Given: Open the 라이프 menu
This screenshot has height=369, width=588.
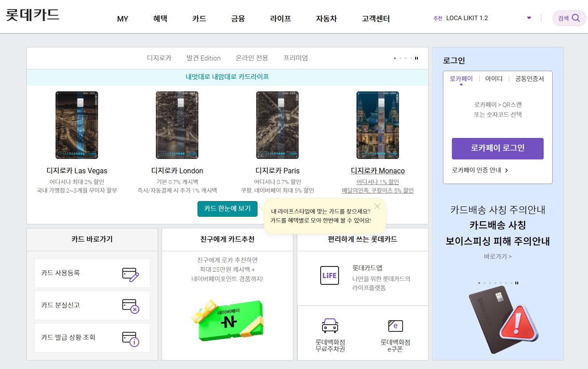Looking at the screenshot, I should coord(280,19).
